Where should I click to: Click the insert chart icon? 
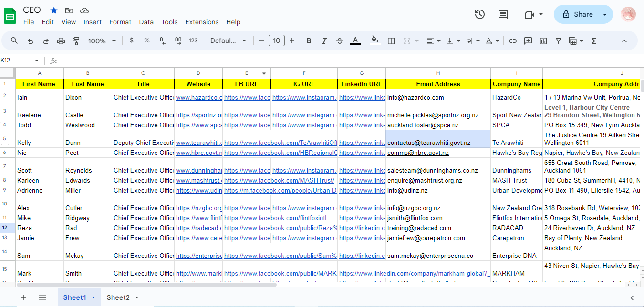point(543,41)
